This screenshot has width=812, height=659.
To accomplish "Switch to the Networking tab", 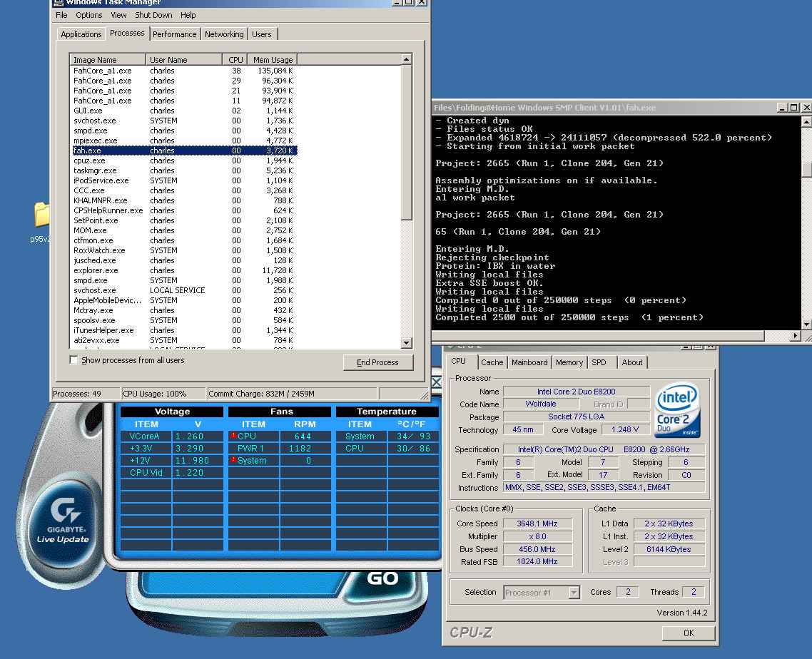I will point(224,34).
